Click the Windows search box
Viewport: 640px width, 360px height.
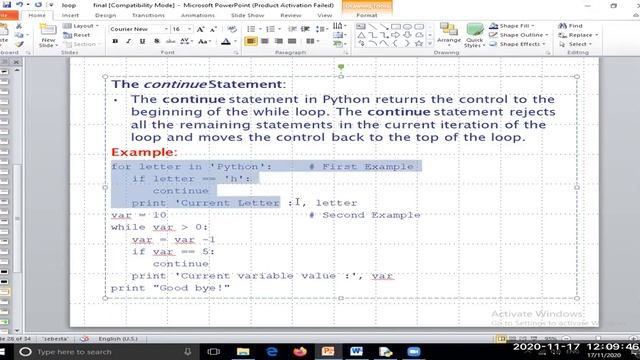coord(106,351)
